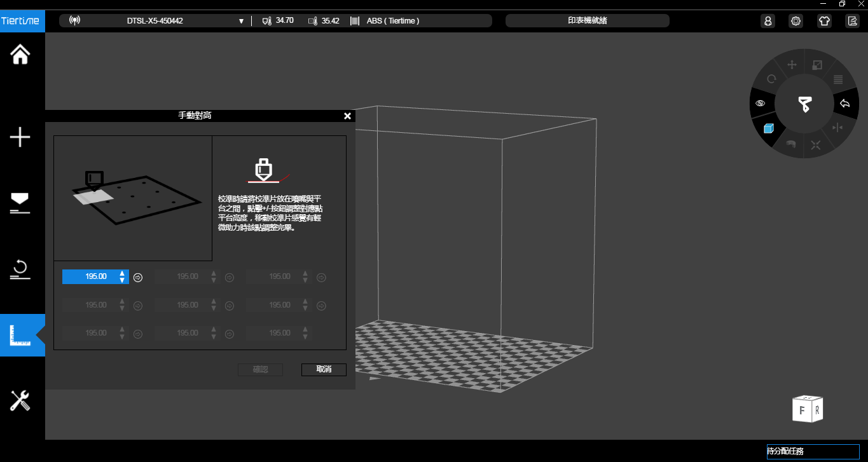The width and height of the screenshot is (868, 462).
Task: Open the Print icon in sidebar
Action: point(20,202)
